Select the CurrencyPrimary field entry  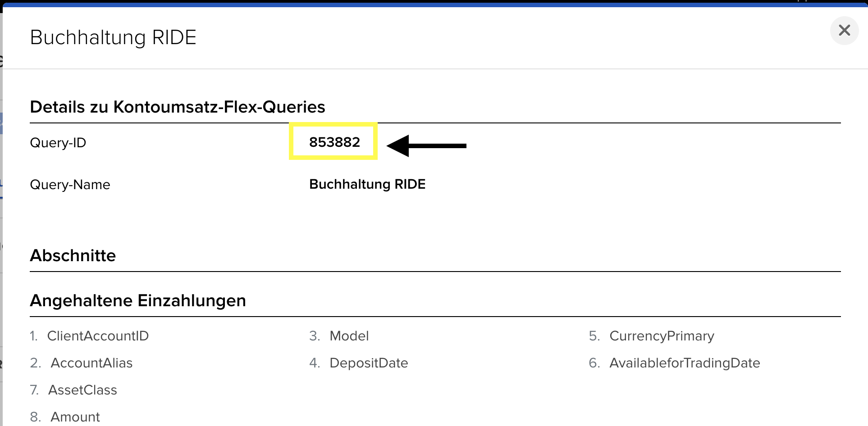(662, 336)
